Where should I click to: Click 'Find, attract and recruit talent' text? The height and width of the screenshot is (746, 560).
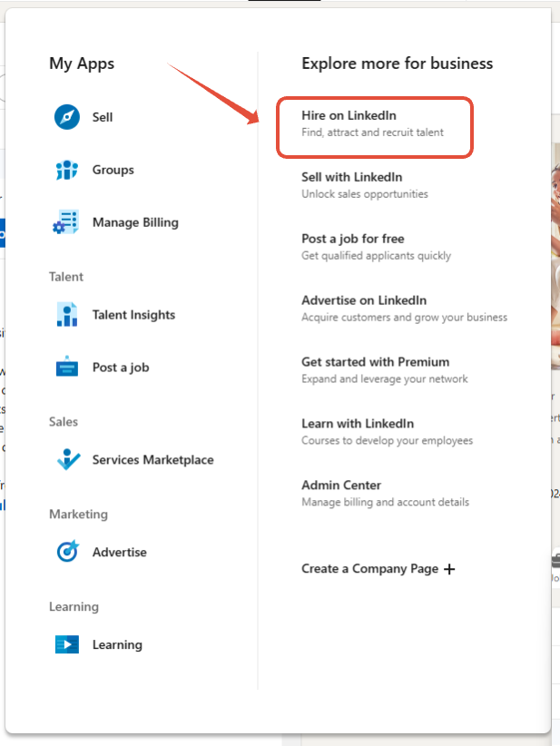coord(372,133)
